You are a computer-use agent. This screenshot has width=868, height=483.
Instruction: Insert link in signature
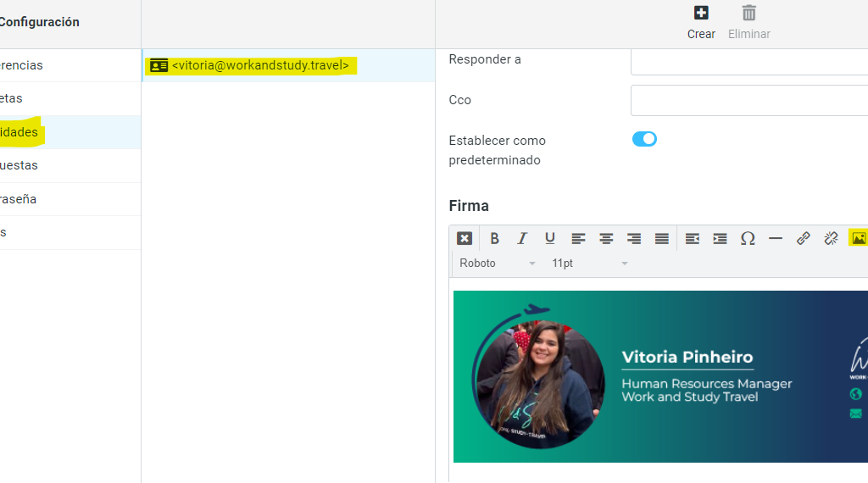coord(804,238)
